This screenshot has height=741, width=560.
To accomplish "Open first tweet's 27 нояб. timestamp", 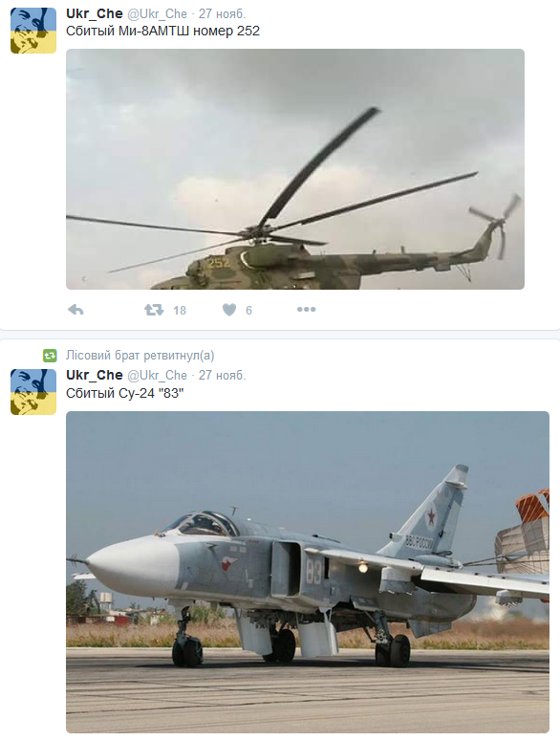I will (x=222, y=14).
